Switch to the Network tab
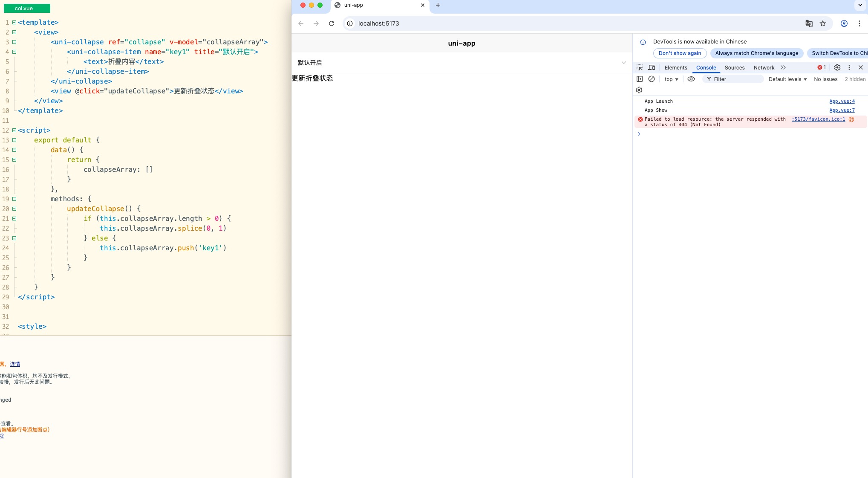This screenshot has height=478, width=868. [764, 68]
